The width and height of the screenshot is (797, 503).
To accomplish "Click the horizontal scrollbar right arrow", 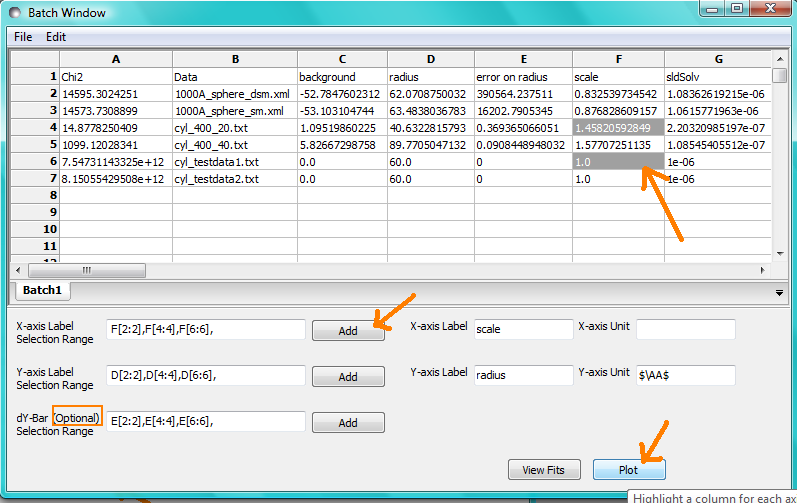I will (x=764, y=270).
